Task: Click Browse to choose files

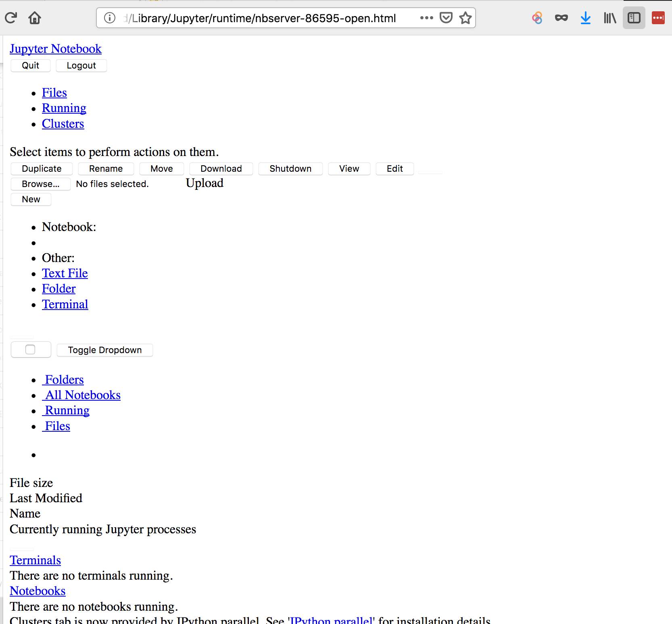Action: [x=41, y=184]
